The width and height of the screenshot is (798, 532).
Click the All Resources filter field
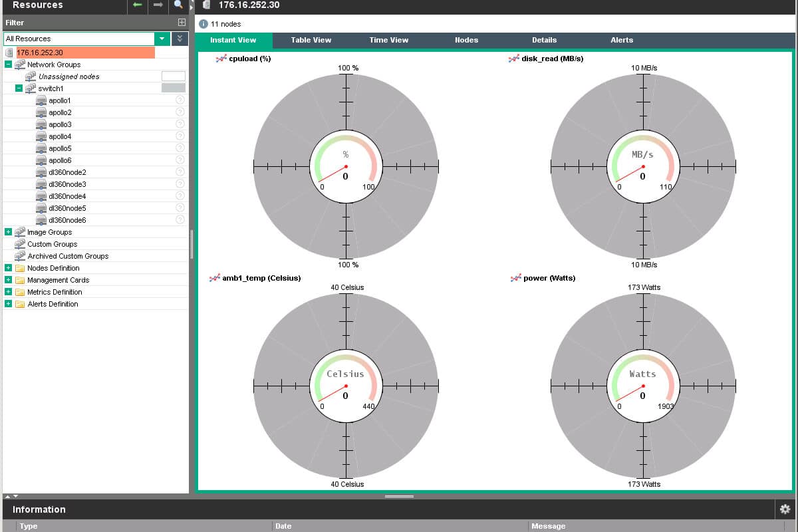point(79,39)
